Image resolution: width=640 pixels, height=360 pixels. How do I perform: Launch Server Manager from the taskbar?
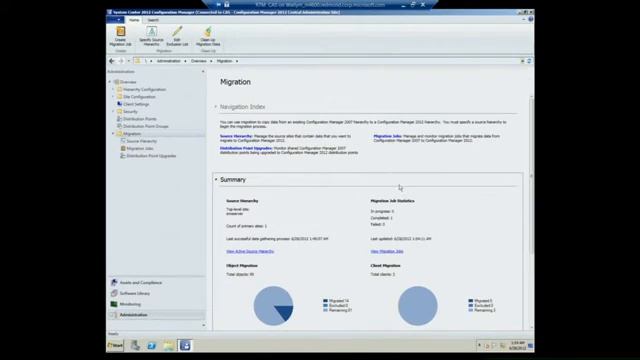tap(135, 345)
